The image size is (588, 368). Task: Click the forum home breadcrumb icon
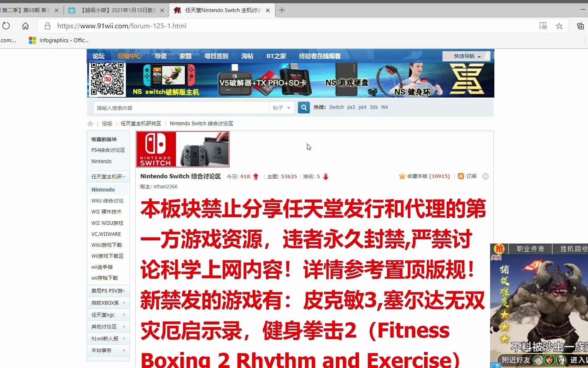tap(90, 124)
